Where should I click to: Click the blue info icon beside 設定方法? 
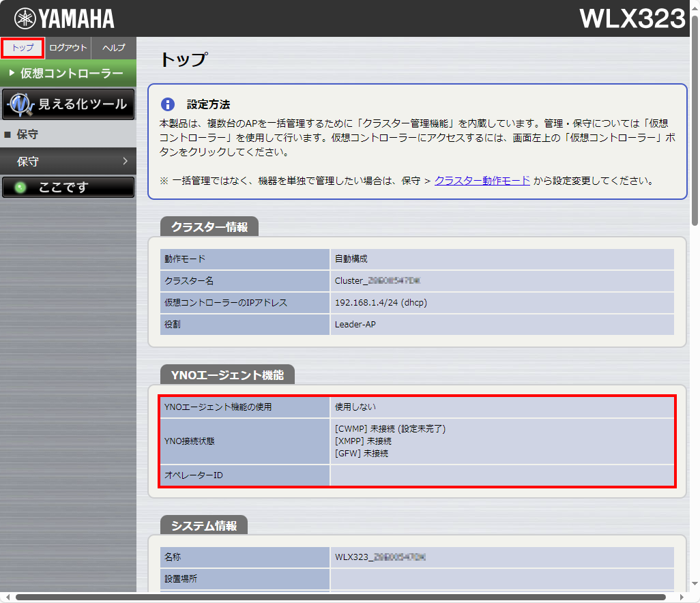168,104
